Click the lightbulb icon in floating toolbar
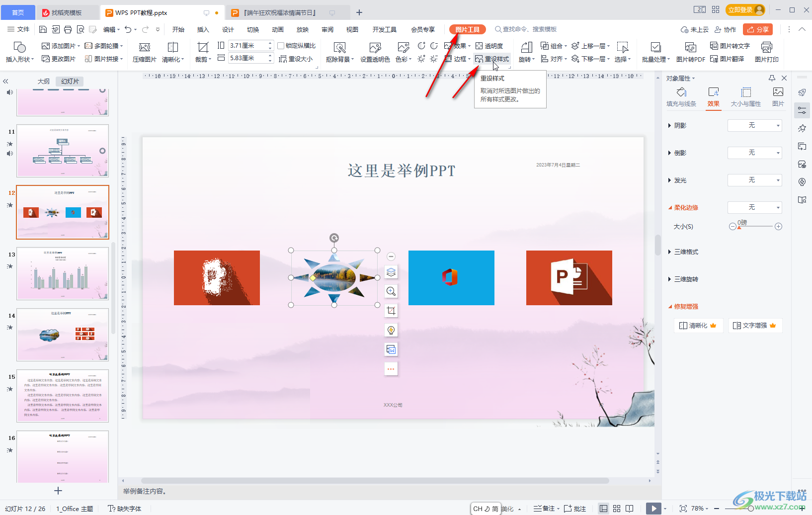 click(391, 330)
